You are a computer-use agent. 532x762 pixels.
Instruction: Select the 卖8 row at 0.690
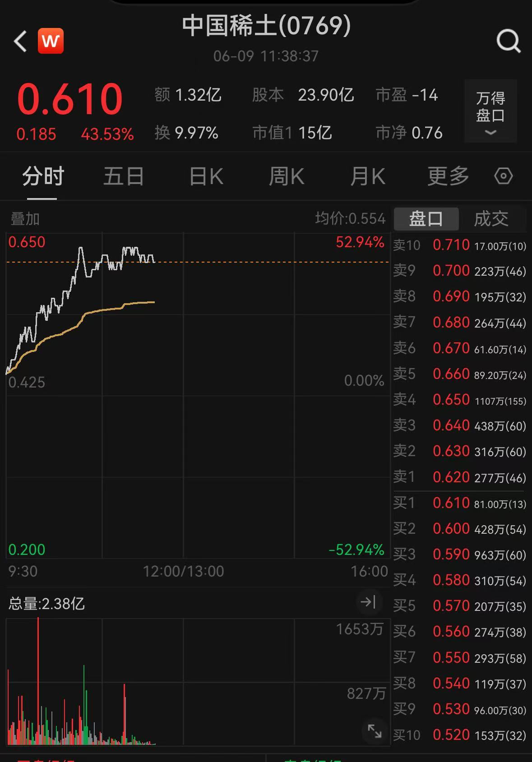point(459,296)
